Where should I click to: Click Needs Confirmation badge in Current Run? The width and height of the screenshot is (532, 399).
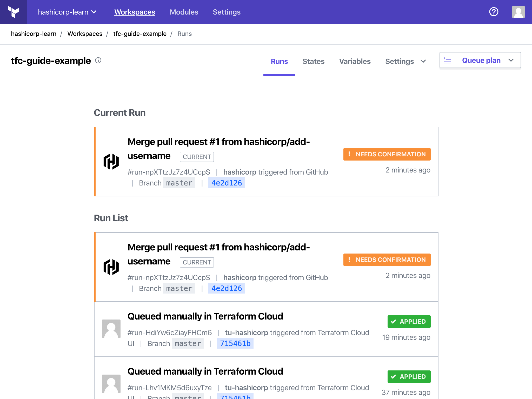(x=387, y=154)
